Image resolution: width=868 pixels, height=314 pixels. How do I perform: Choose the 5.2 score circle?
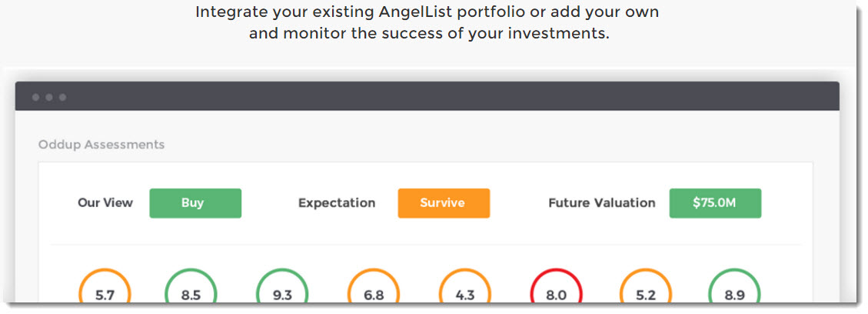(645, 294)
